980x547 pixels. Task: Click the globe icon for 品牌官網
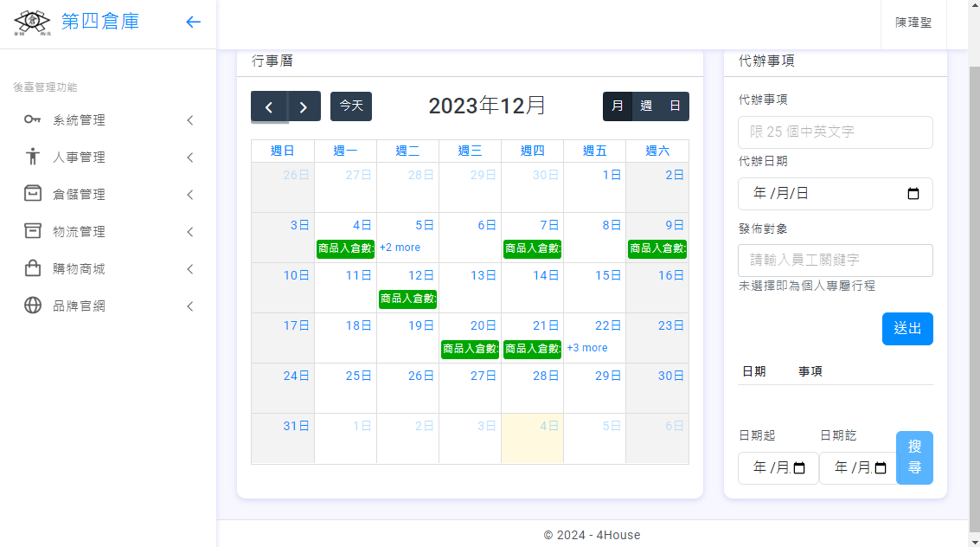pyautogui.click(x=33, y=305)
